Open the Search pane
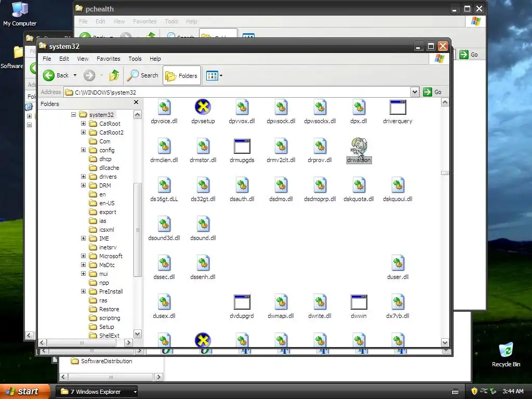This screenshot has width=532, height=399. click(142, 75)
